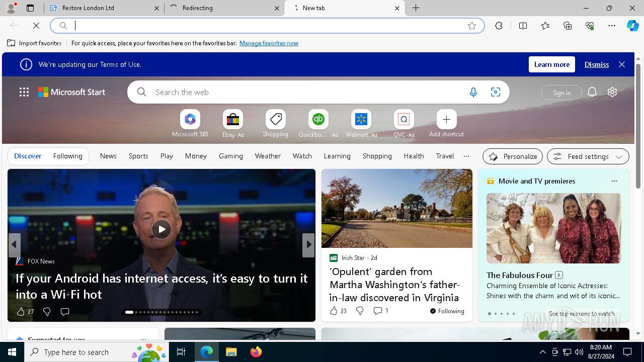Select the Following feed tab
Image resolution: width=644 pixels, height=362 pixels.
click(x=68, y=156)
